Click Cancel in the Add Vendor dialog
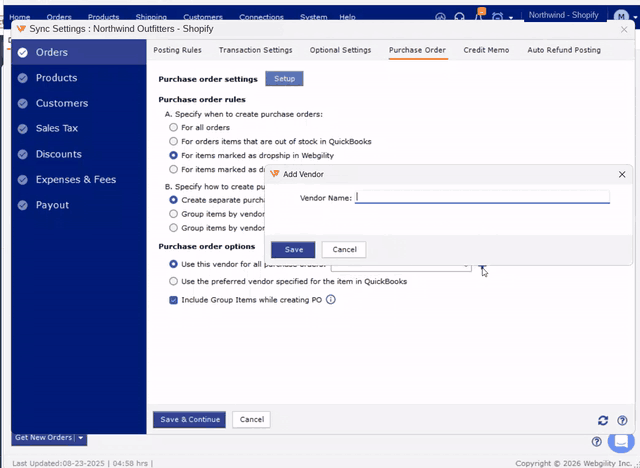 click(x=344, y=250)
